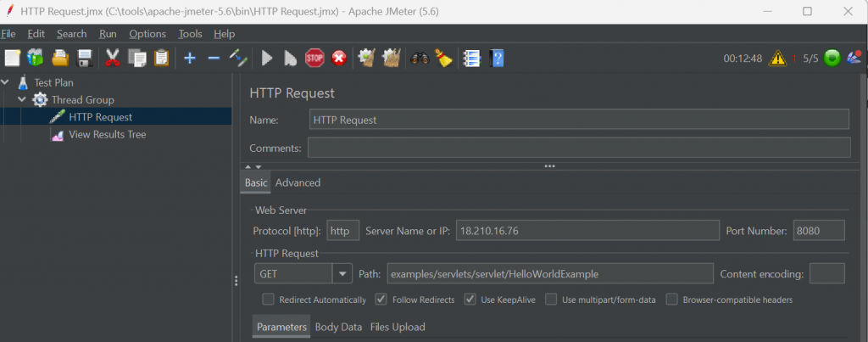Image resolution: width=868 pixels, height=342 pixels.
Task: Open the Body Data tab
Action: [338, 327]
